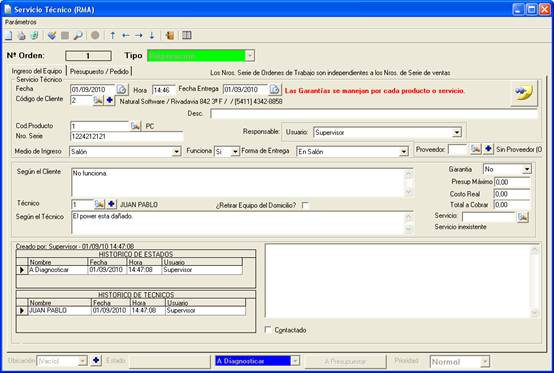Open the Usuario Supervisor dropdown
The image size is (554, 373).
pyautogui.click(x=457, y=132)
